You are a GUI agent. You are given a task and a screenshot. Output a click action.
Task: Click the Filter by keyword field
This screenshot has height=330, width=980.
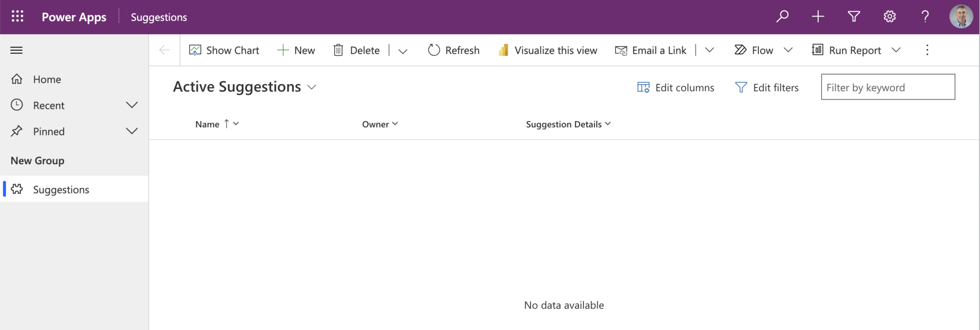tap(888, 87)
